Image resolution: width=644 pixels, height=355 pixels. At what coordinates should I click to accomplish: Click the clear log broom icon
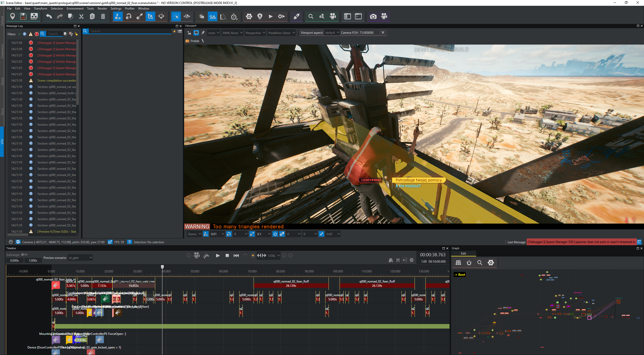(x=76, y=34)
